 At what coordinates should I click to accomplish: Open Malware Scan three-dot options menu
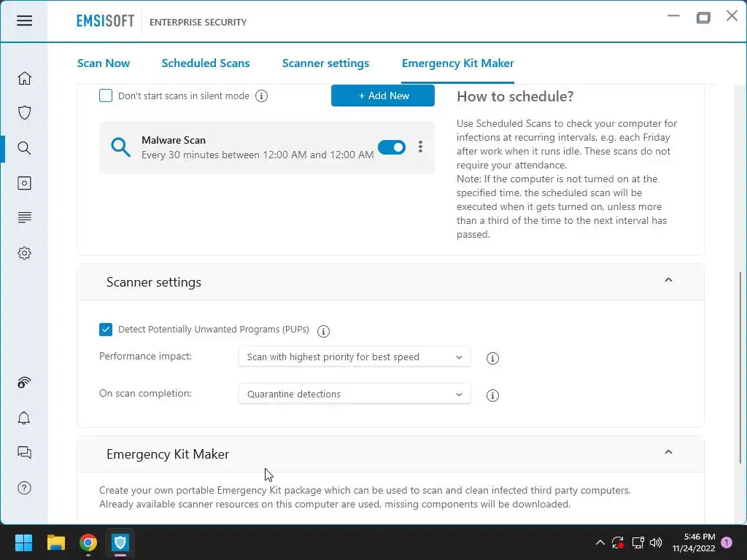420,147
